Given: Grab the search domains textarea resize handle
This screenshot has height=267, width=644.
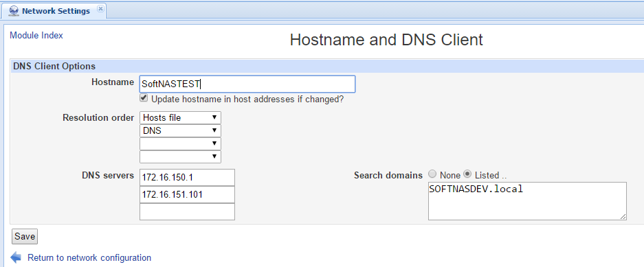Looking at the screenshot, I should (x=623, y=217).
